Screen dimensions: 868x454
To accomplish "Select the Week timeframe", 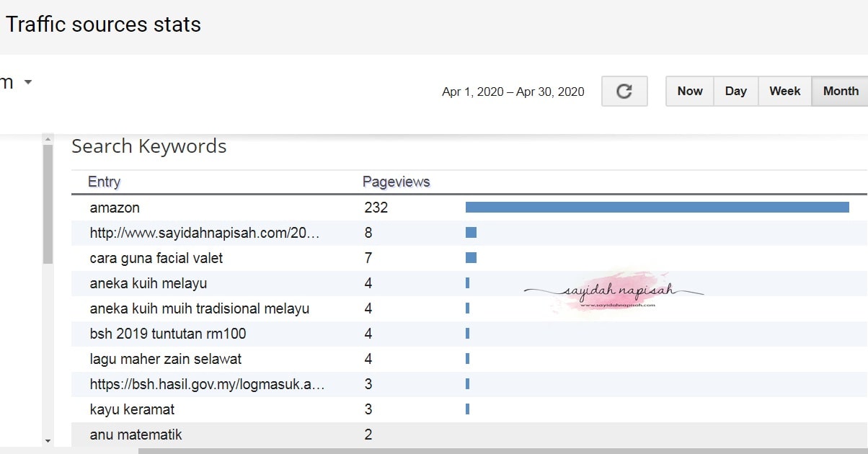I will pyautogui.click(x=784, y=91).
